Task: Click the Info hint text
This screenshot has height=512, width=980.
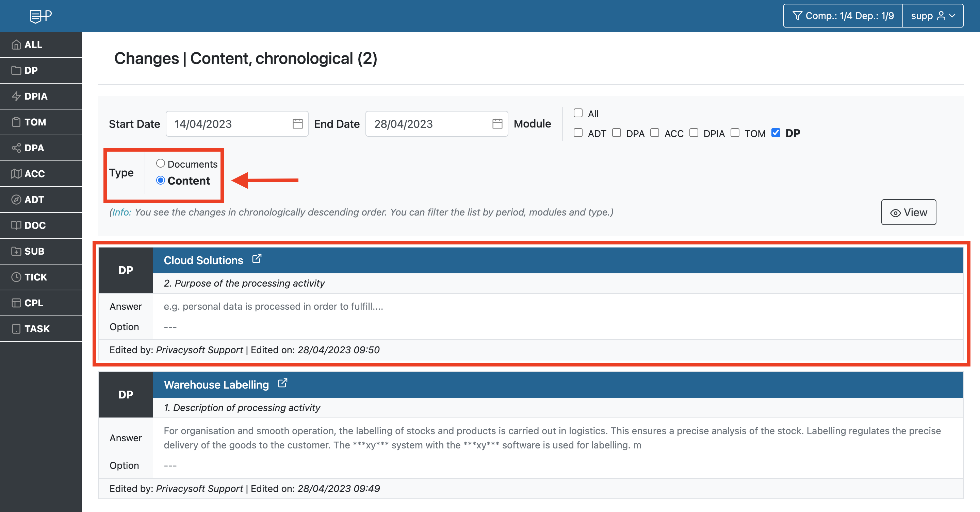Action: [361, 212]
